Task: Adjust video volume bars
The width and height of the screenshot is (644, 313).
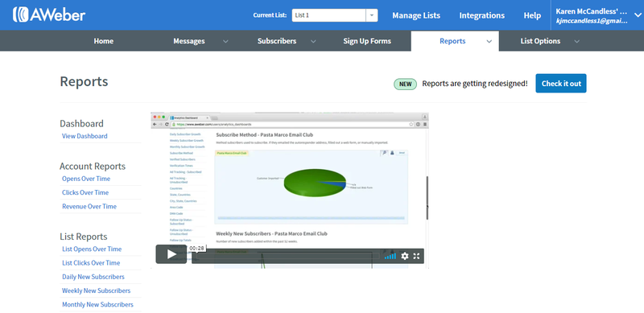Action: tap(390, 256)
